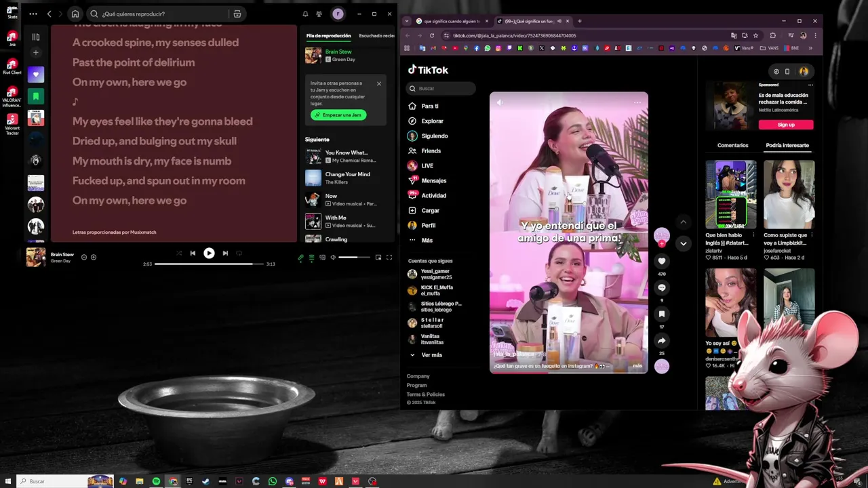Switch to TikTok Comentarios tab

732,145
